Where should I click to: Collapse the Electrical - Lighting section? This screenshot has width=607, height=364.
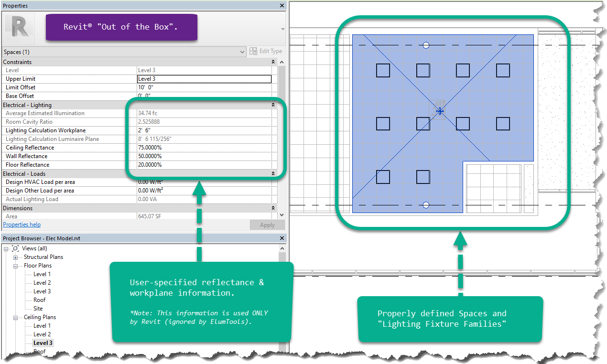tap(273, 105)
